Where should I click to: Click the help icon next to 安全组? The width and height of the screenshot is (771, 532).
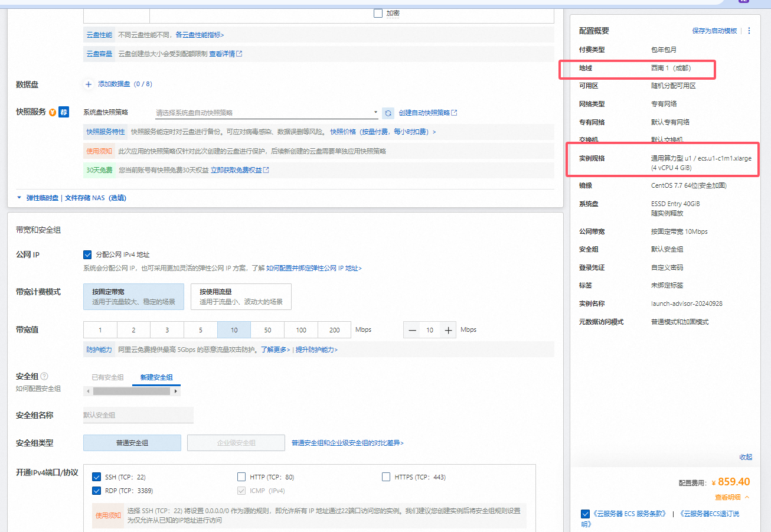point(44,376)
